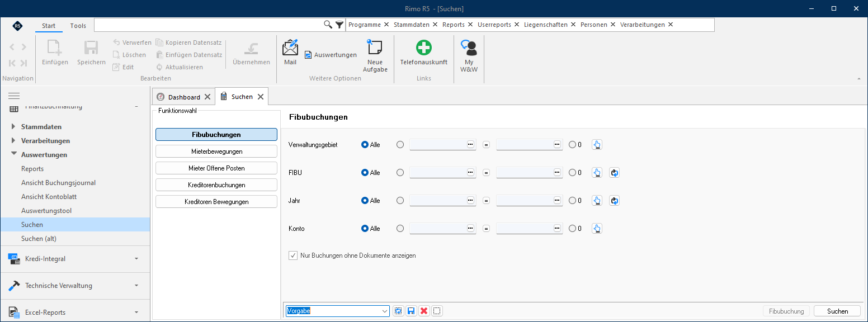Open Ansicht Buchungsjournal in sidebar
Image resolution: width=868 pixels, height=322 pixels.
coord(58,183)
